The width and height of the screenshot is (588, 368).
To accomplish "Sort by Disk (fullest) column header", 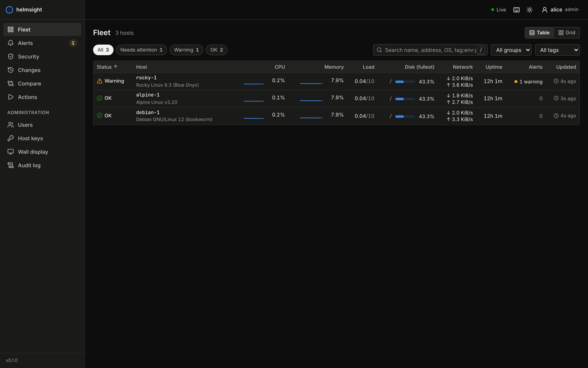I will pyautogui.click(x=419, y=67).
